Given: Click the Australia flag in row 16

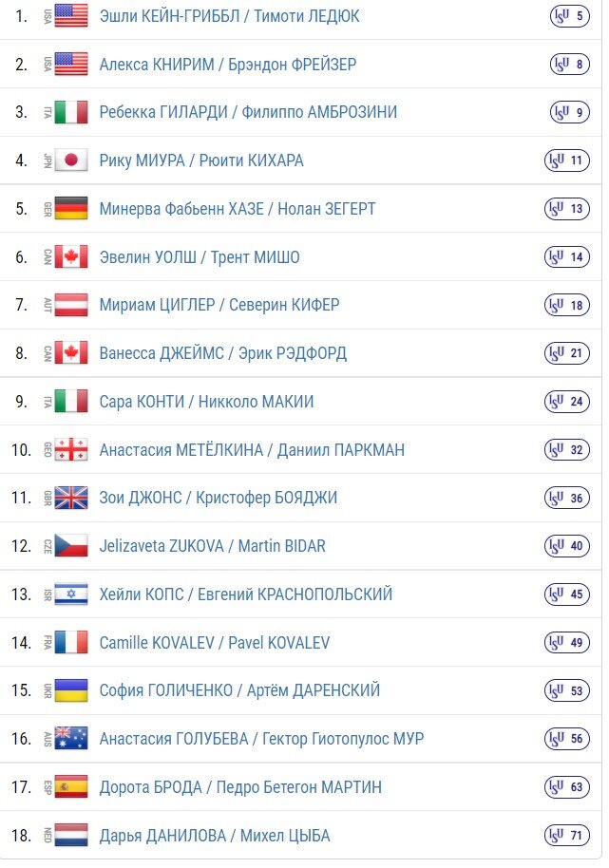Looking at the screenshot, I should tap(71, 739).
